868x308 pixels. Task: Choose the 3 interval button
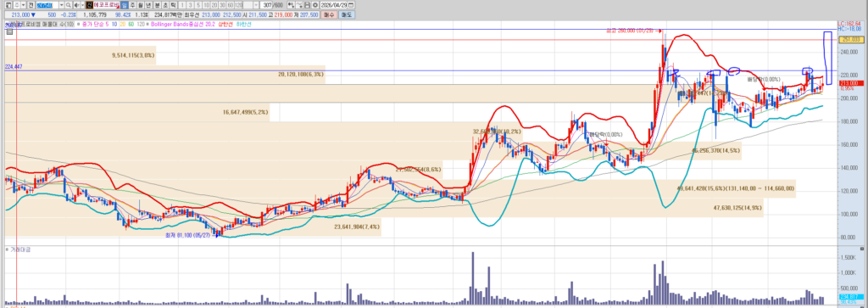coord(191,5)
